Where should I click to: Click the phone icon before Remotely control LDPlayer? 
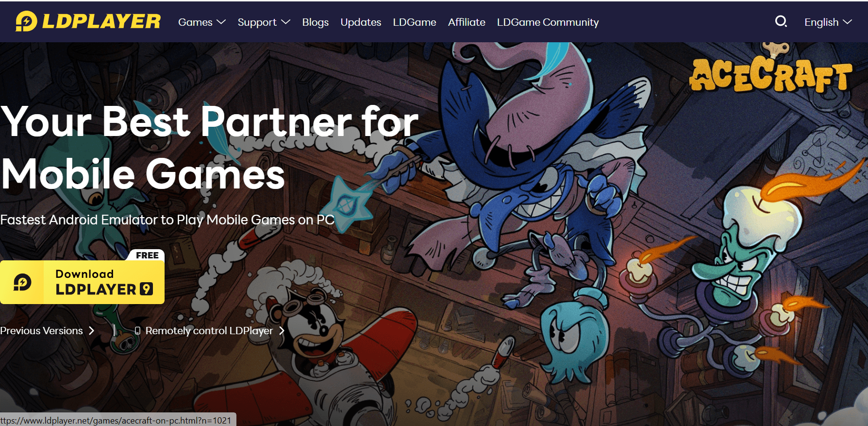click(x=137, y=331)
